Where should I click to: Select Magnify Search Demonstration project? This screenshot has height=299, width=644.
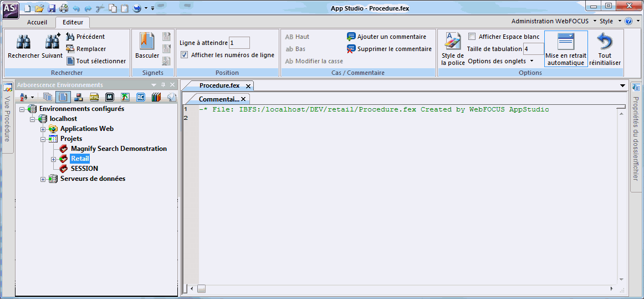(x=119, y=149)
